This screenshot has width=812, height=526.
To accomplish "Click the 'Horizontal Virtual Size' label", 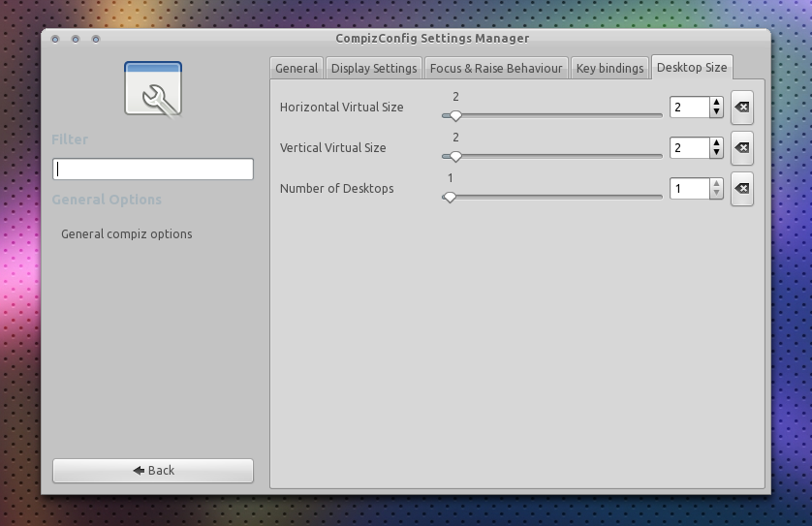I will (x=342, y=108).
